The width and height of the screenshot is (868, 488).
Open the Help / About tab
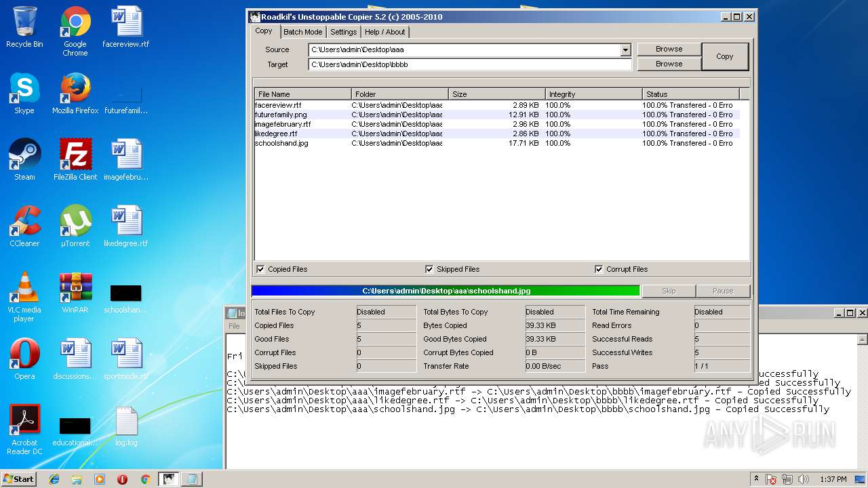(384, 32)
